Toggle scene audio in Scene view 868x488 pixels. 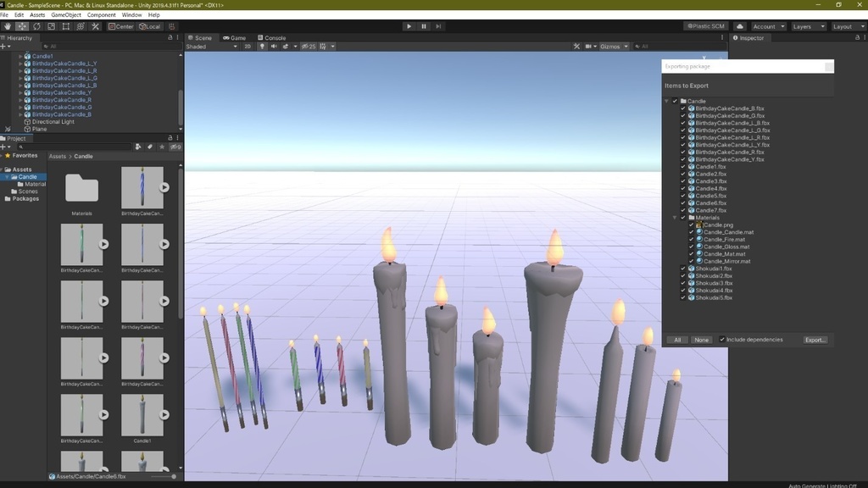click(x=274, y=47)
